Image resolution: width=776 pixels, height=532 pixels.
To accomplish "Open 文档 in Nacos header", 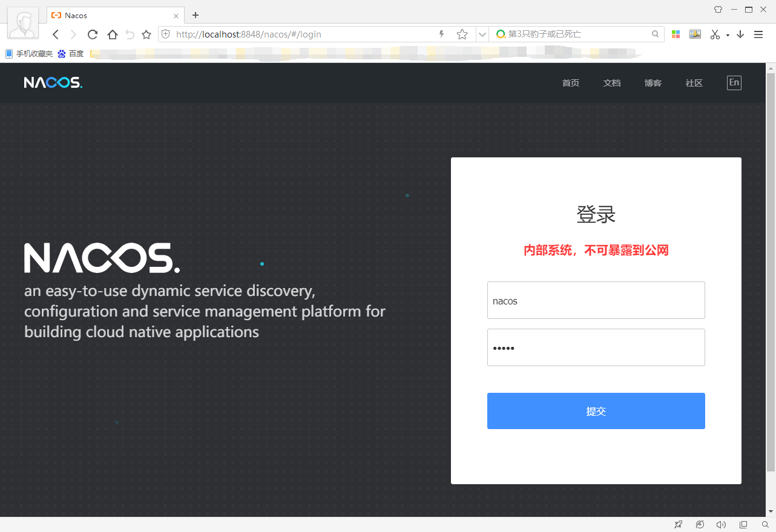I will click(x=612, y=83).
